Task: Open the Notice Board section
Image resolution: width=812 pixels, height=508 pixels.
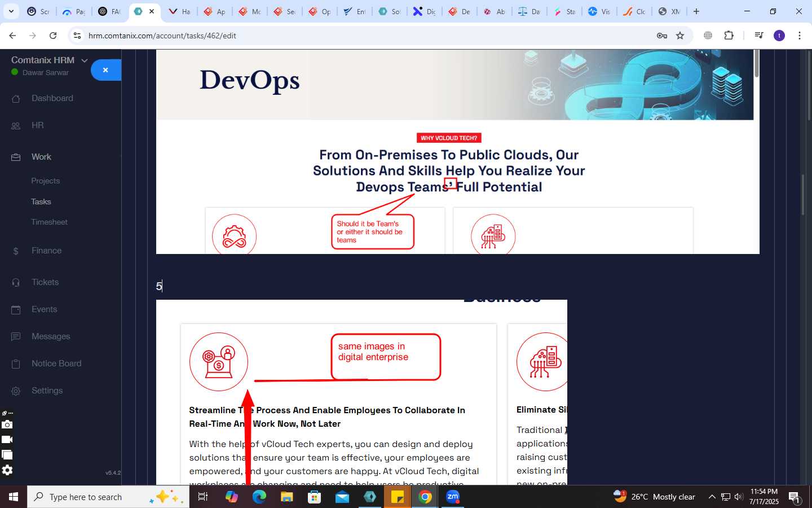Action: pos(56,364)
